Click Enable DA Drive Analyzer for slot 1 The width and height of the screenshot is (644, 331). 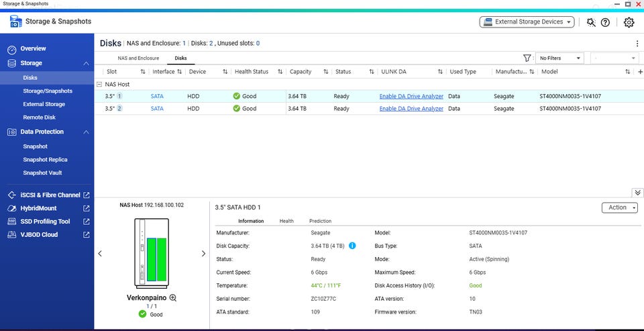click(411, 96)
